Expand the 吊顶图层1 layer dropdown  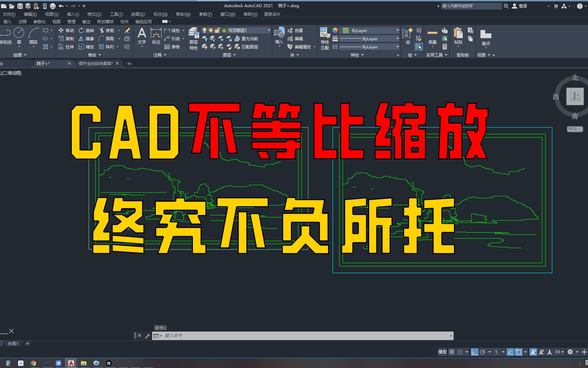coord(269,30)
